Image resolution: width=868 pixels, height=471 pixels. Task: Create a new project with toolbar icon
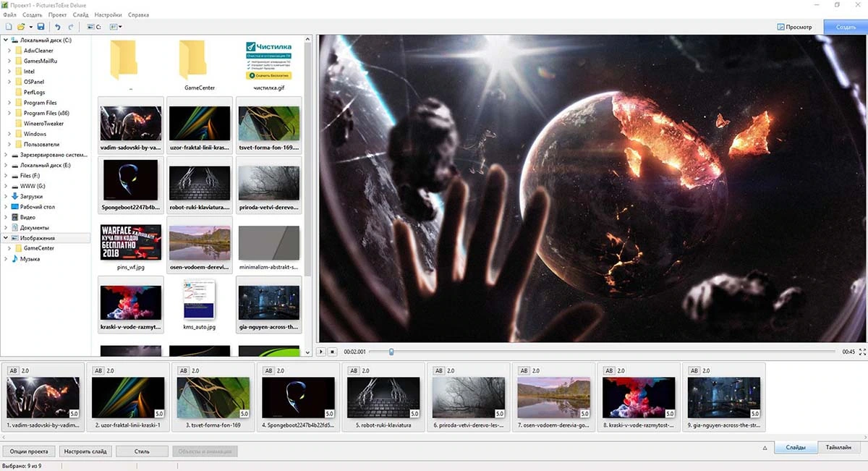point(9,27)
